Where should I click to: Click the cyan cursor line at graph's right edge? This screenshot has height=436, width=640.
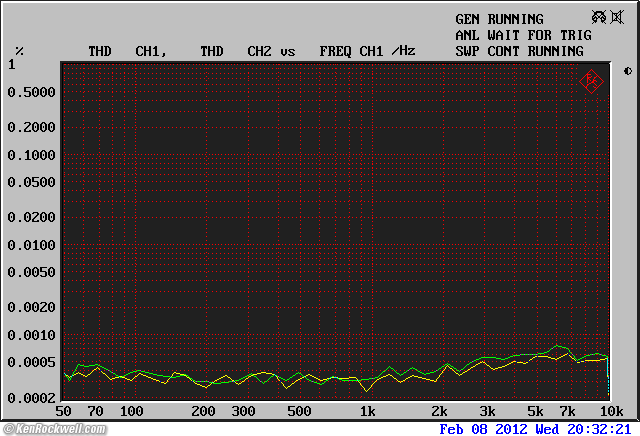[x=608, y=375]
